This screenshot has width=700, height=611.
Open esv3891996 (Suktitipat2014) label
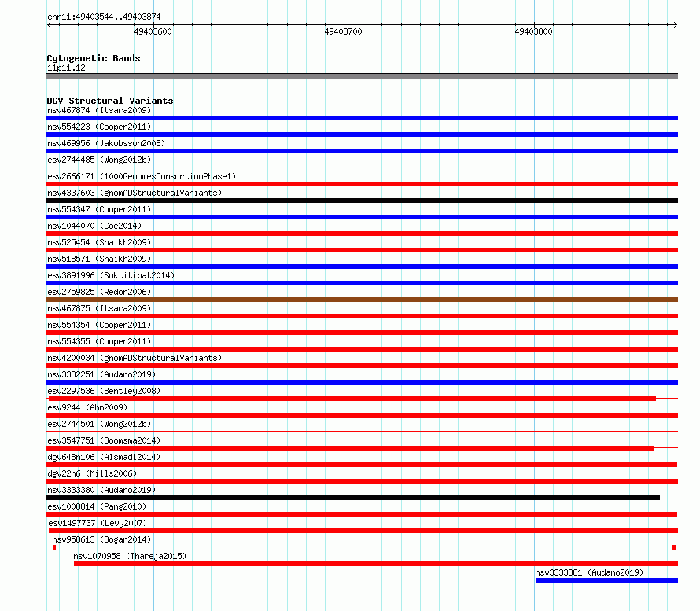(111, 275)
